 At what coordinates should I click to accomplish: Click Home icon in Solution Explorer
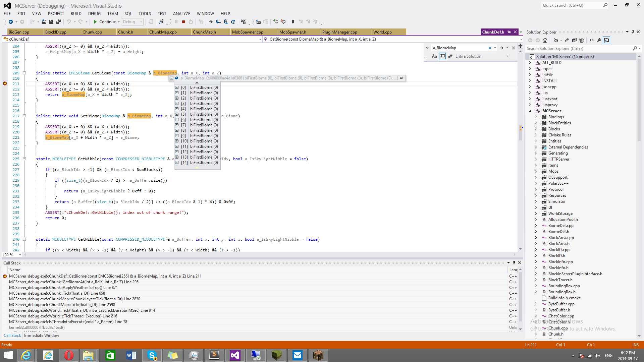[545, 40]
